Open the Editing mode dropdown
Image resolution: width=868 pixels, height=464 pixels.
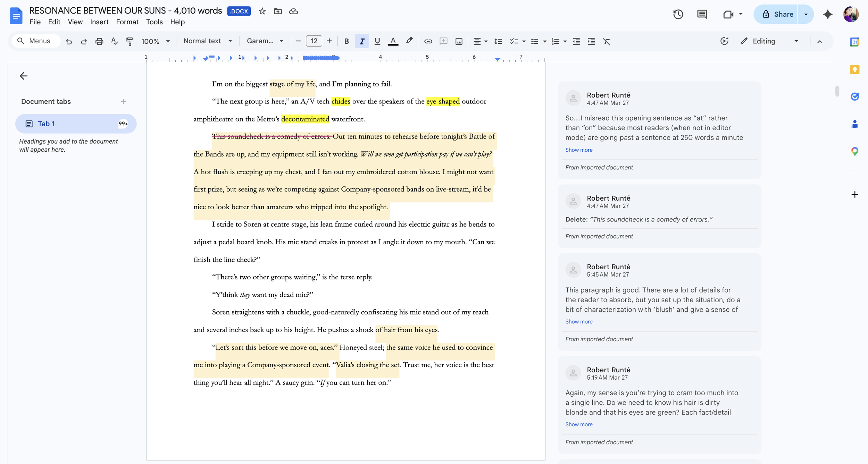(769, 41)
